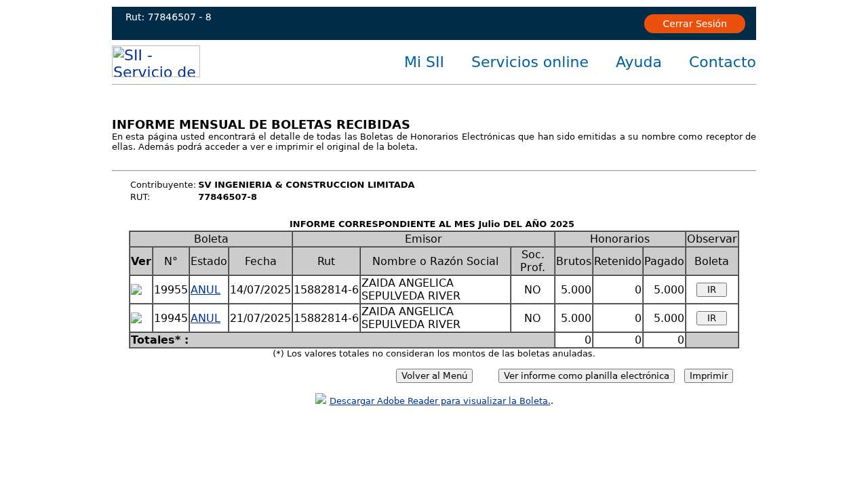
Task: Click the Adobe Reader icon
Action: (321, 399)
